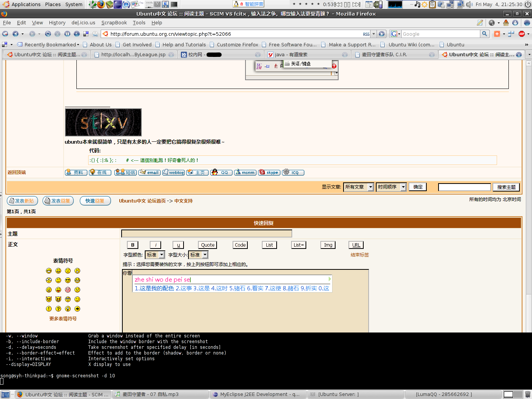Image resolution: width=532 pixels, height=399 pixels.
Task: Click the orange plus toolbar icon
Action: (497, 34)
